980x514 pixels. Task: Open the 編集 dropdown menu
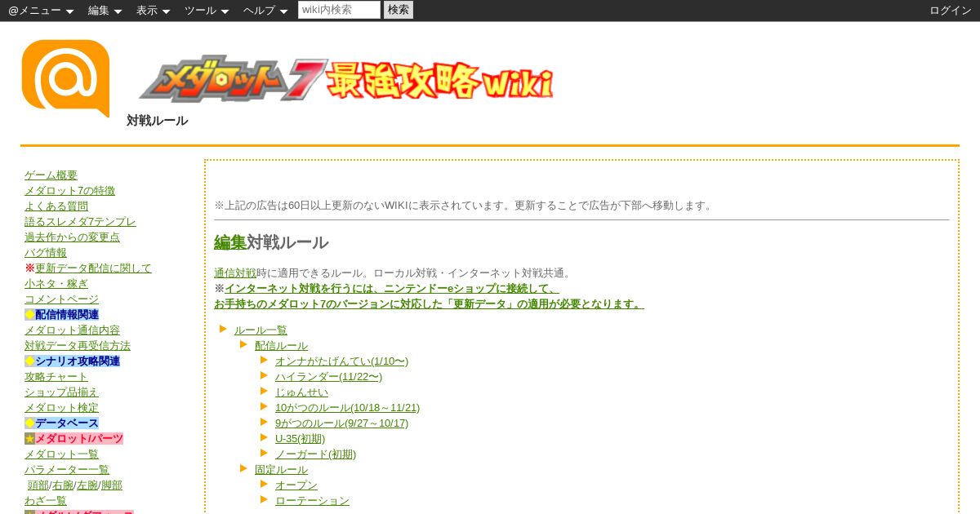coord(105,11)
